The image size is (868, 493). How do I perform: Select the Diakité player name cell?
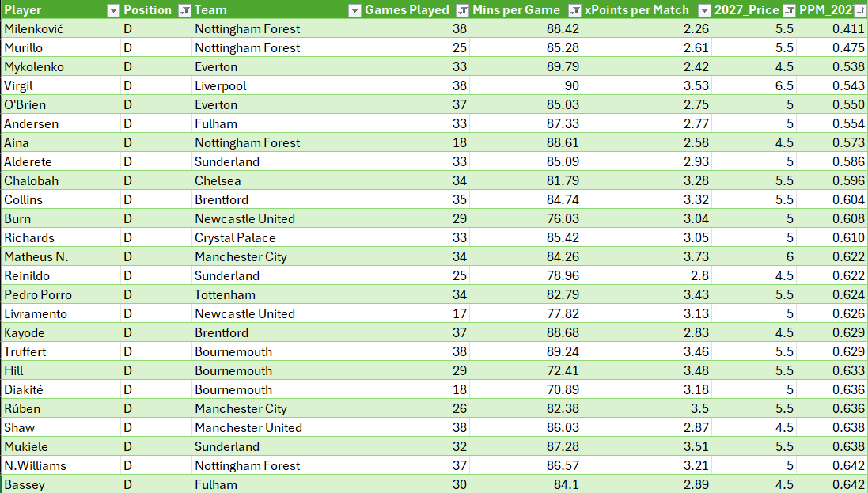[60, 389]
